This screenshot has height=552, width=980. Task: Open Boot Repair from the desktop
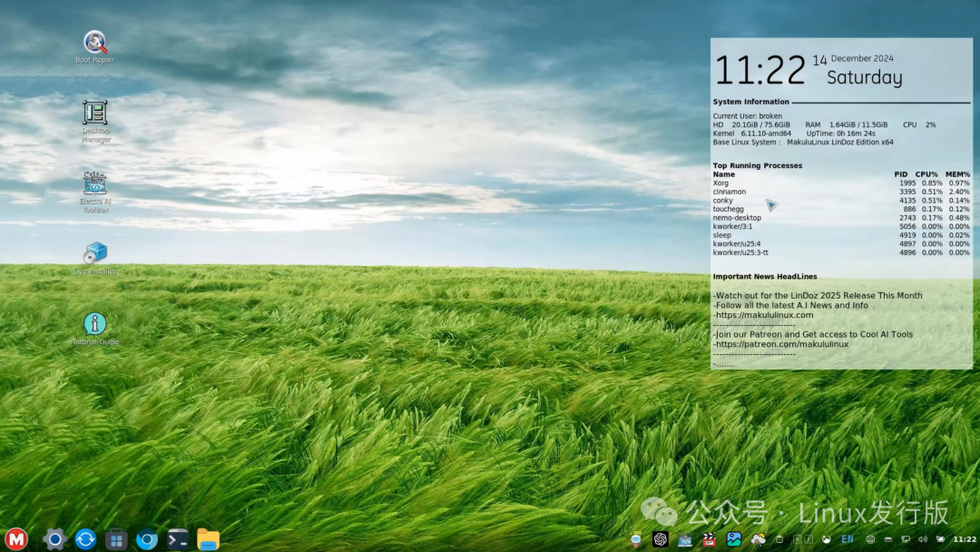click(x=93, y=42)
